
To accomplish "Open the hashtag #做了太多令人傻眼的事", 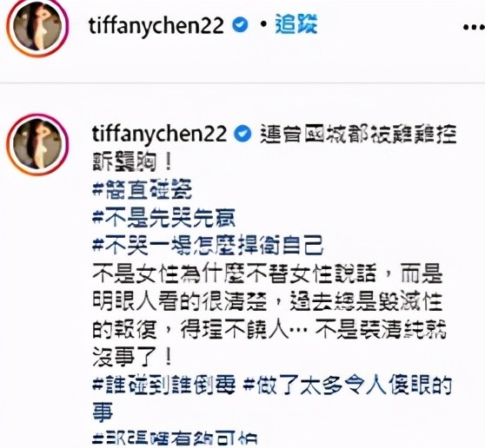I will 272,399.
